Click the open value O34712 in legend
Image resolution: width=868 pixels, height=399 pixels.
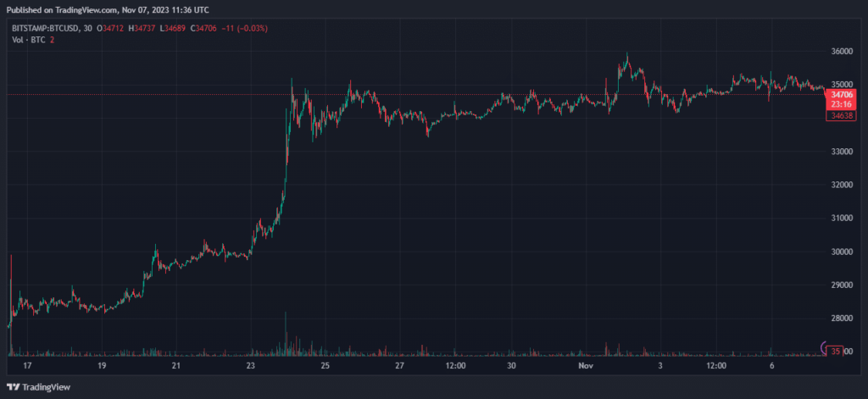click(111, 30)
